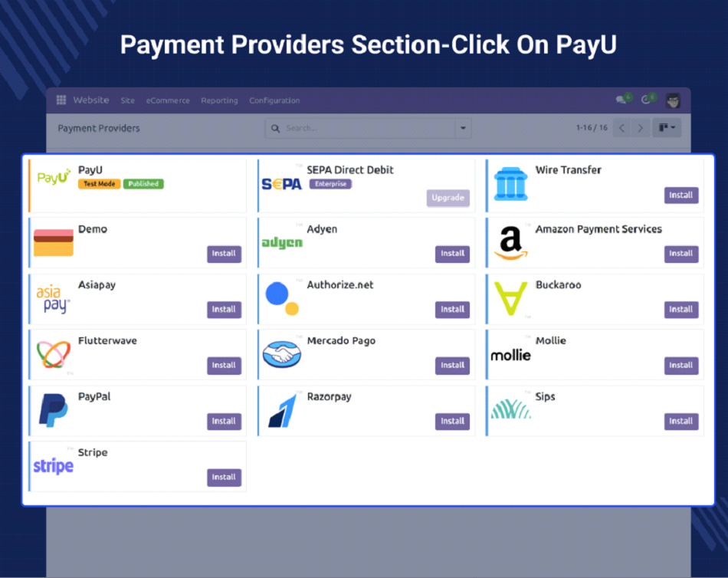Open the eCommerce menu

(x=168, y=100)
